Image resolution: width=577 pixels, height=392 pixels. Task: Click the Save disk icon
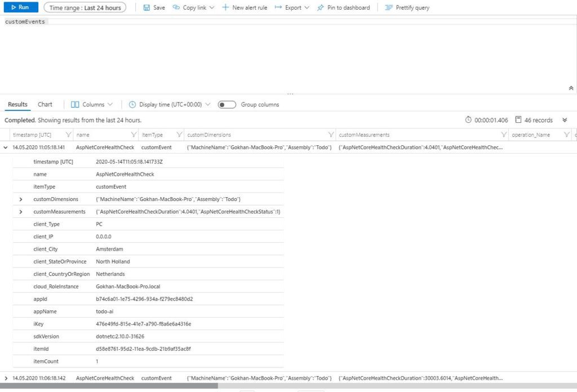(x=147, y=8)
